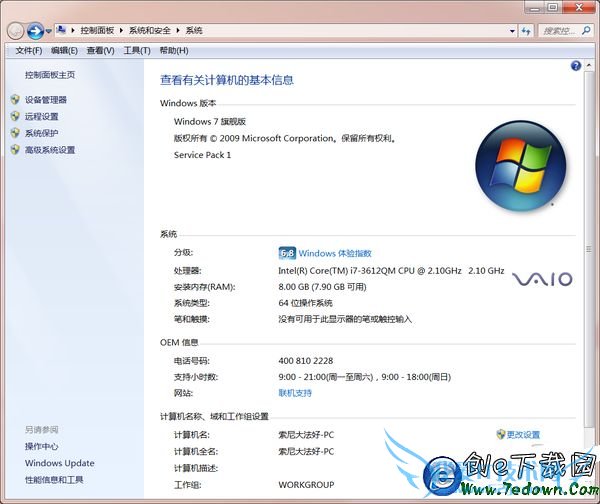Click the 计算机名 value 索尼大法好-PC

pos(306,435)
